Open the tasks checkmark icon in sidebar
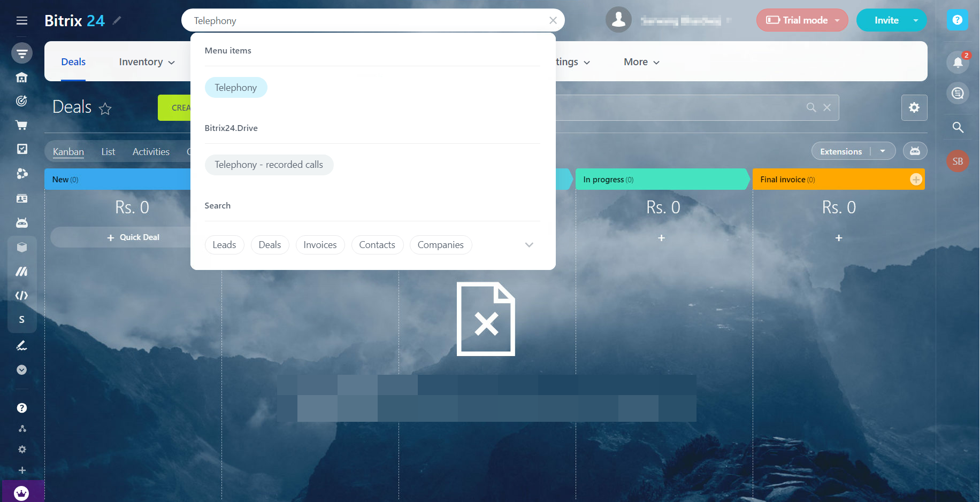980x502 pixels. click(22, 149)
